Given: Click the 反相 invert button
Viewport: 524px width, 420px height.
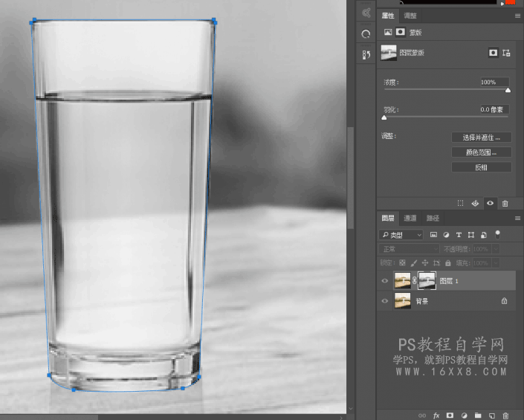Looking at the screenshot, I should pos(481,167).
